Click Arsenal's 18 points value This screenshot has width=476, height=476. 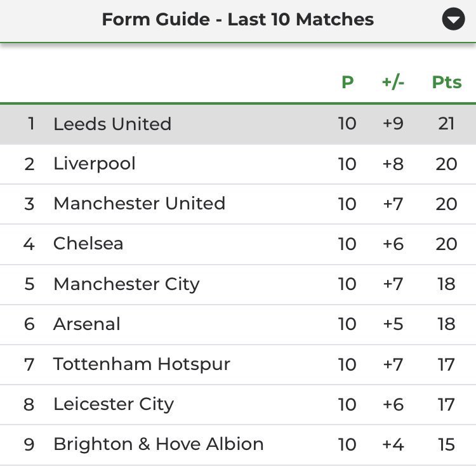[x=446, y=324]
